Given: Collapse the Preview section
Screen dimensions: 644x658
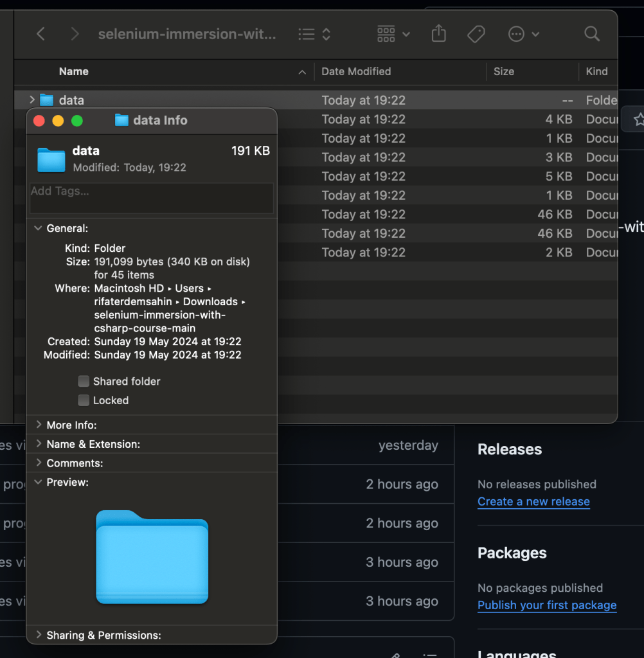Looking at the screenshot, I should pyautogui.click(x=38, y=482).
